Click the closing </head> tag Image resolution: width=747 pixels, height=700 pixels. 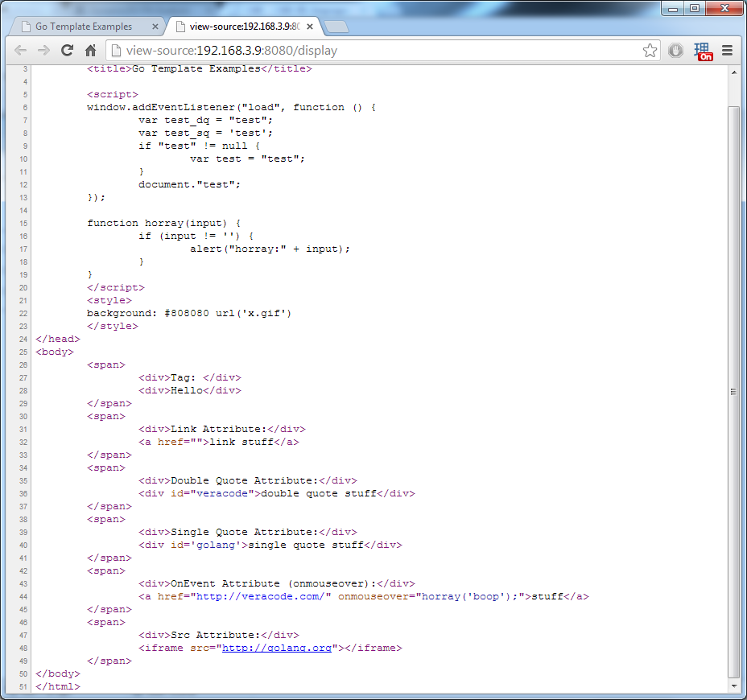pos(58,339)
